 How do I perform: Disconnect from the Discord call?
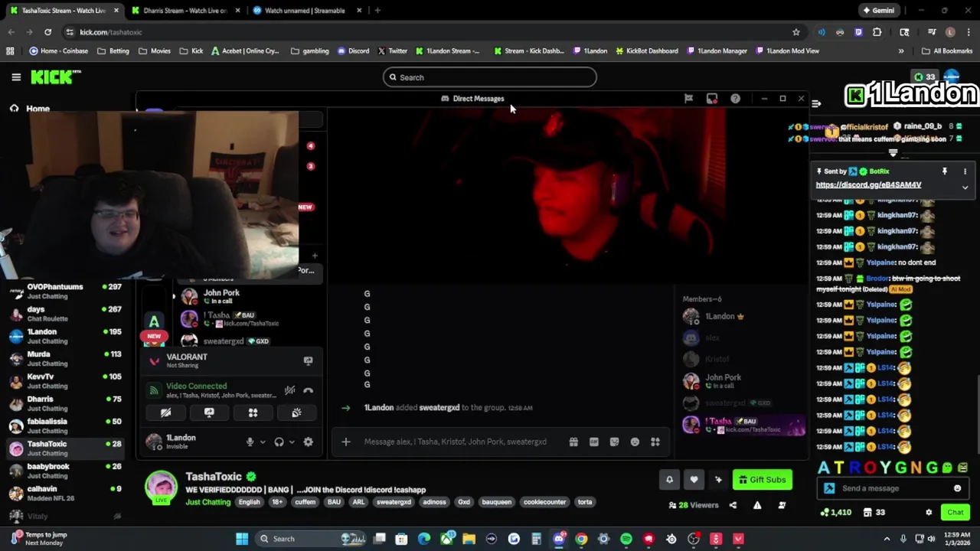[x=308, y=390]
